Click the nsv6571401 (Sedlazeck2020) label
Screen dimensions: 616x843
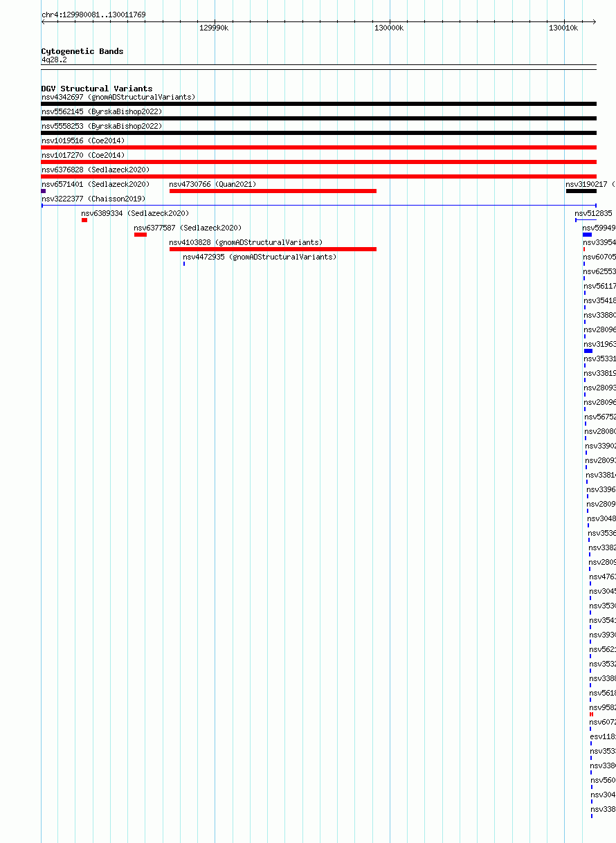coord(96,184)
